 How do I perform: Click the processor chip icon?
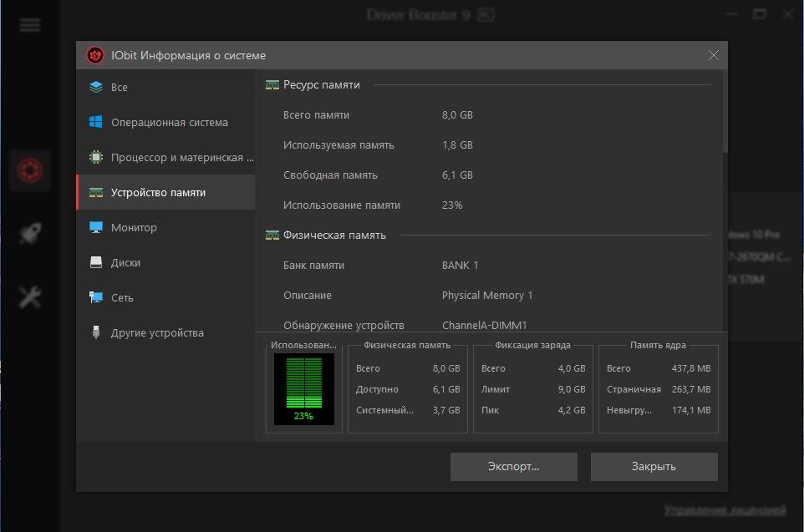(x=96, y=157)
